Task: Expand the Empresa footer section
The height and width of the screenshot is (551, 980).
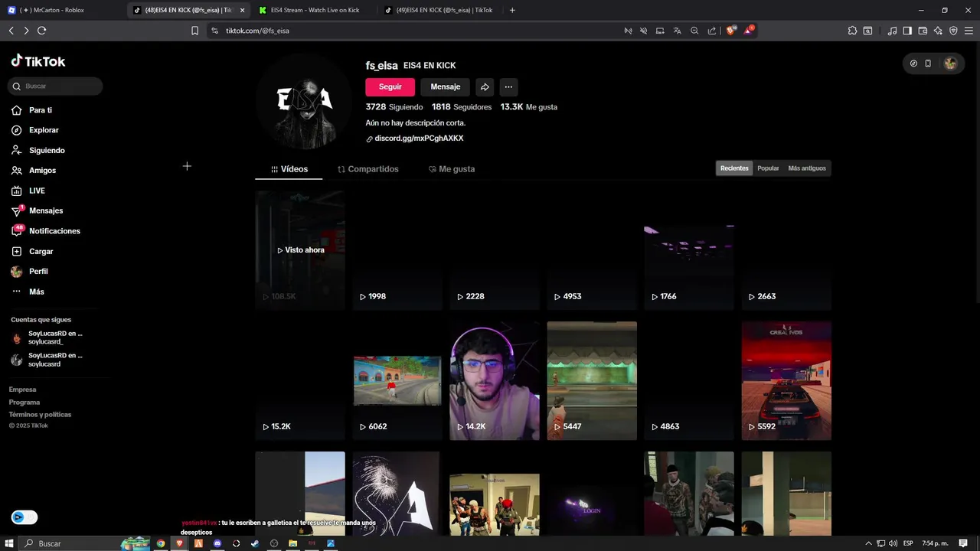Action: (x=22, y=390)
